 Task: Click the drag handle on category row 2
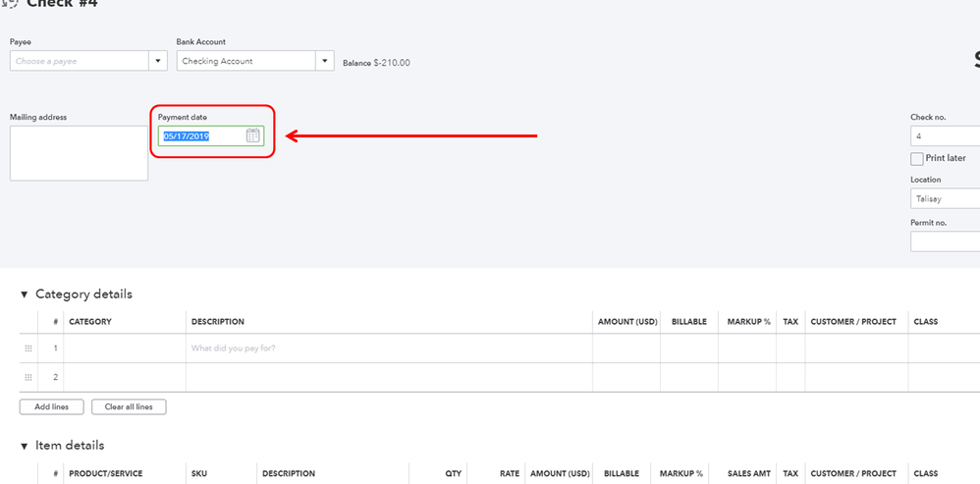pyautogui.click(x=28, y=377)
